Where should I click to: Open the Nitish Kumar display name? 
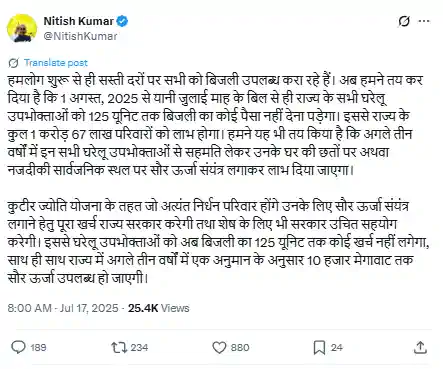click(x=79, y=21)
